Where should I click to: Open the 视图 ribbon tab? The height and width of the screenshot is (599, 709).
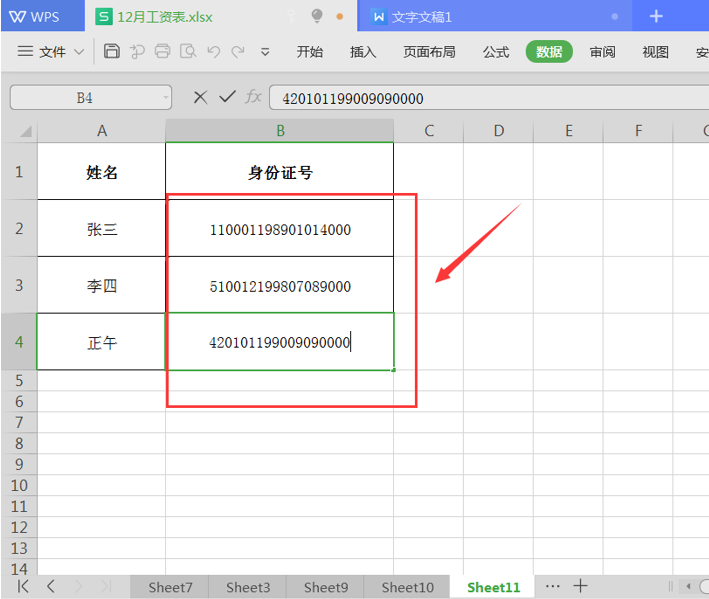(655, 52)
